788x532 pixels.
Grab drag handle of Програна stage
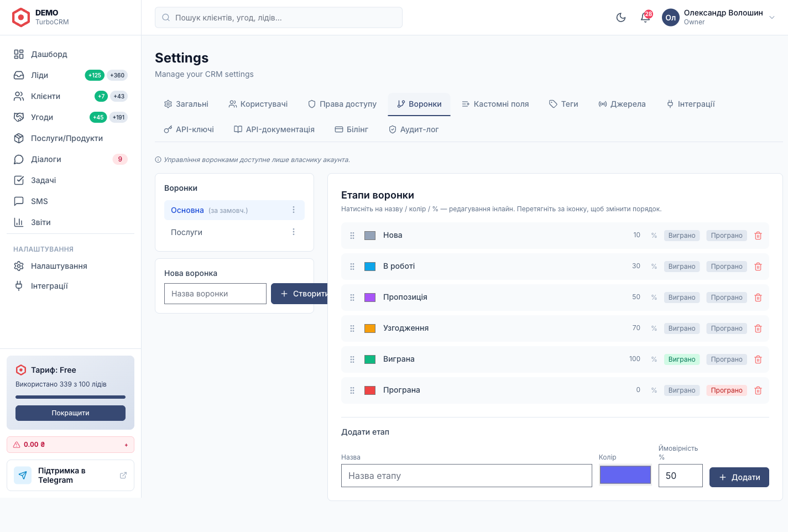[352, 390]
